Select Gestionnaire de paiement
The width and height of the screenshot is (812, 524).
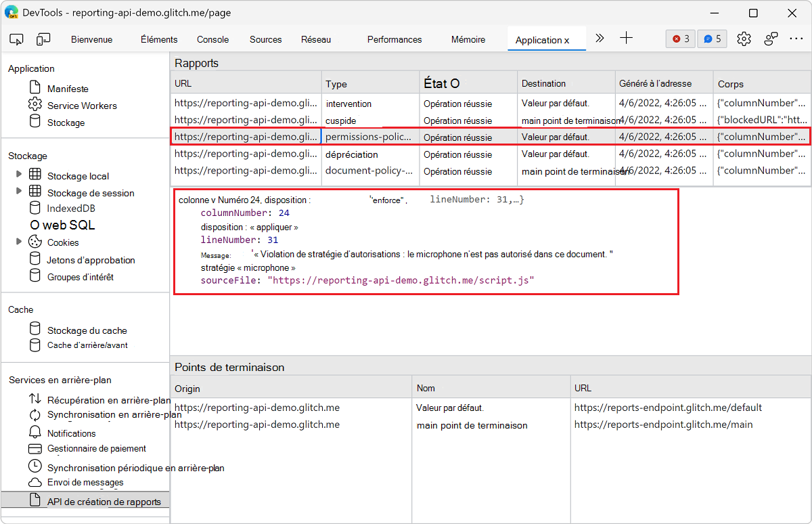coord(90,449)
